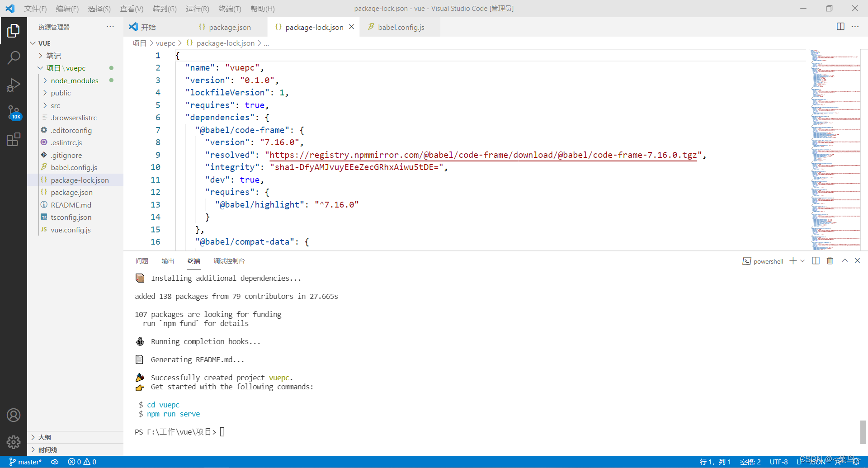Click the editor minimap overview
Screen dimensions: 868x468
[836, 150]
